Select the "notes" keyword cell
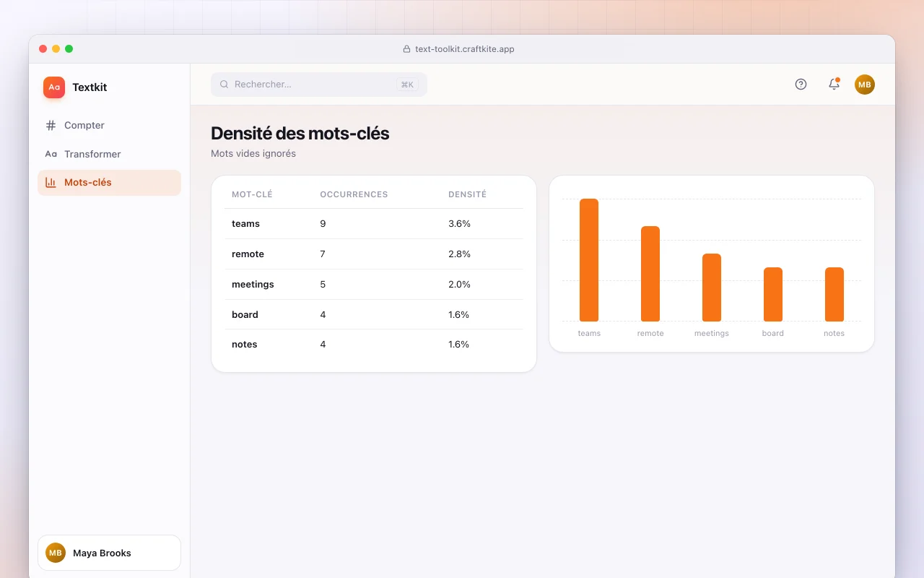This screenshot has height=578, width=924. point(245,345)
